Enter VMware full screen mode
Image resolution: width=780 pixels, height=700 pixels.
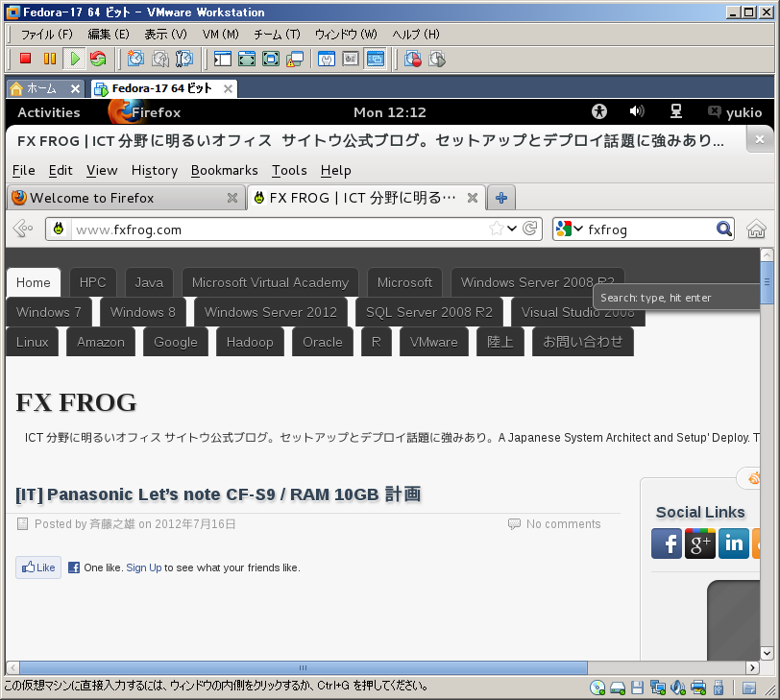pyautogui.click(x=247, y=59)
